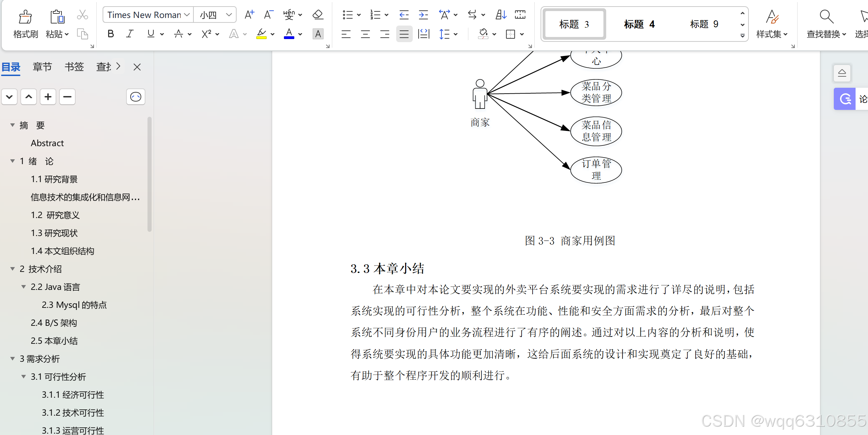Image resolution: width=868 pixels, height=435 pixels.
Task: Click the collapse up arrow button
Action: click(29, 97)
